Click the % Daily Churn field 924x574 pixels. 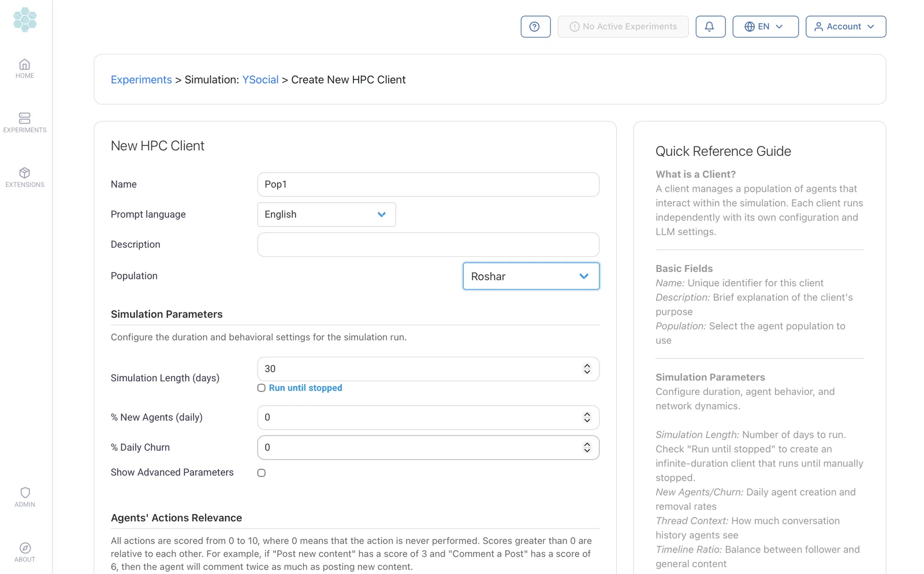click(428, 448)
